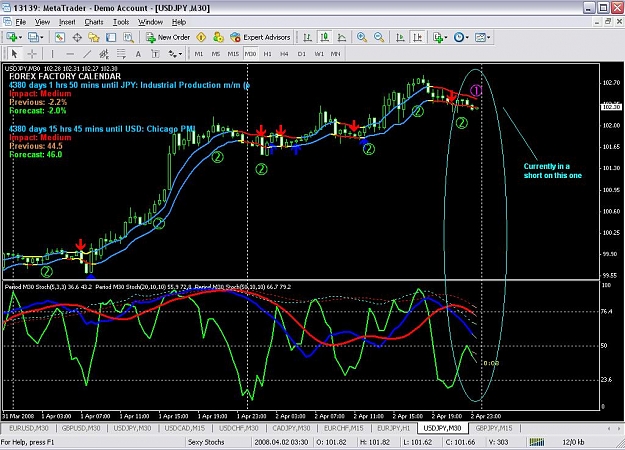Toggle chart shift icon

click(x=417, y=37)
